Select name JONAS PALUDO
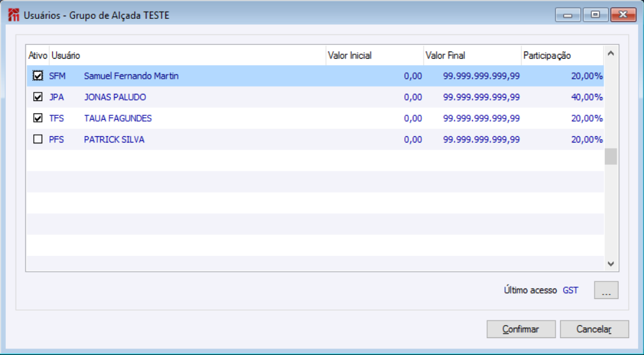 coord(115,97)
